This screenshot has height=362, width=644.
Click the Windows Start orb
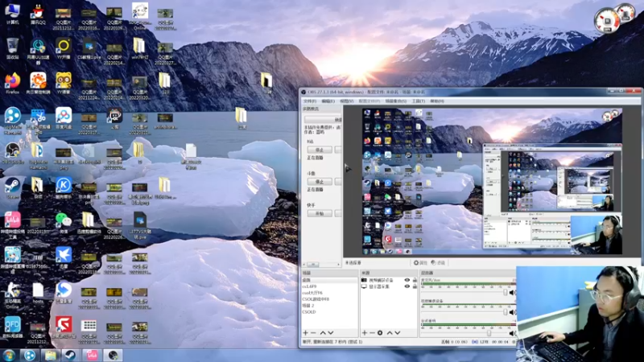tap(9, 355)
